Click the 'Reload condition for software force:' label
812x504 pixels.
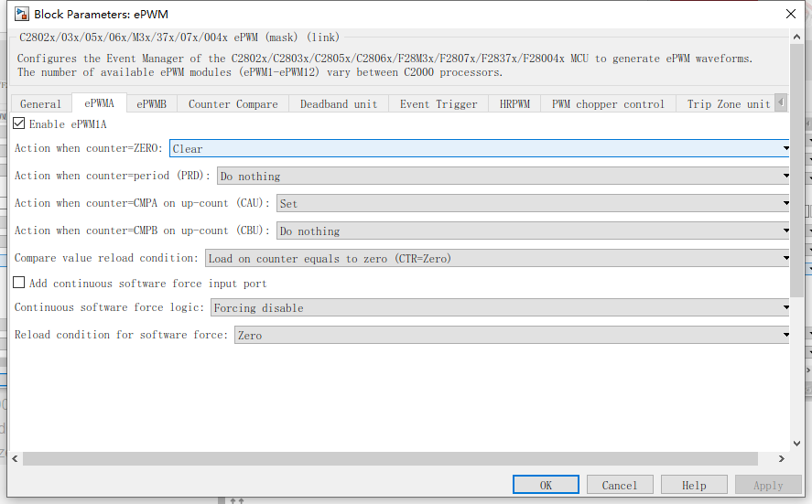[121, 334]
